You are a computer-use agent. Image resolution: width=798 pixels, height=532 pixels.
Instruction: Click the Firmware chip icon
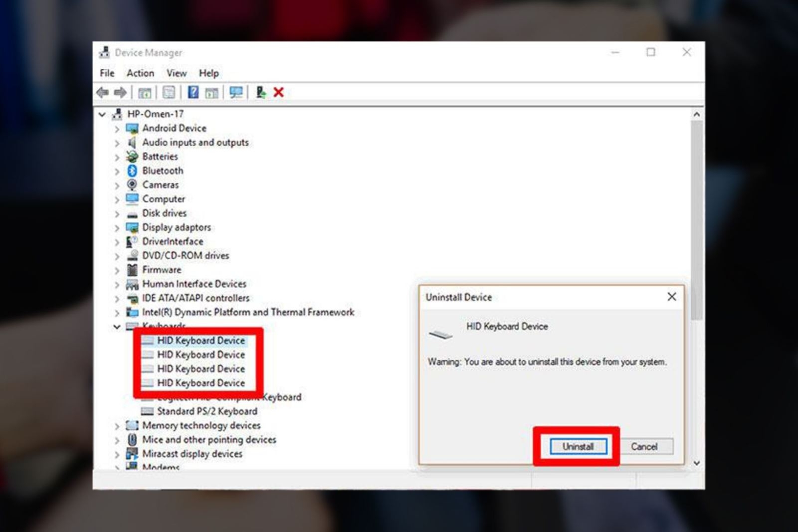tap(132, 270)
